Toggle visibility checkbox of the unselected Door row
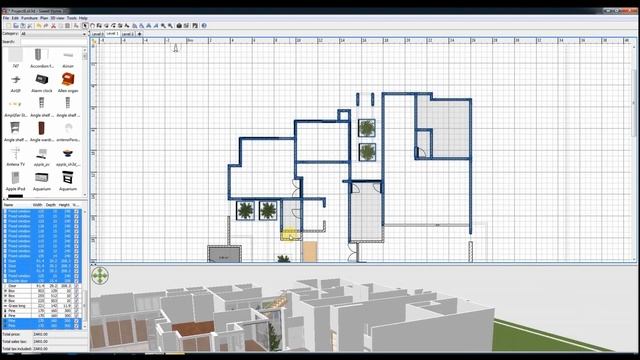Screen dimensions: 640x360 pyautogui.click(x=76, y=286)
